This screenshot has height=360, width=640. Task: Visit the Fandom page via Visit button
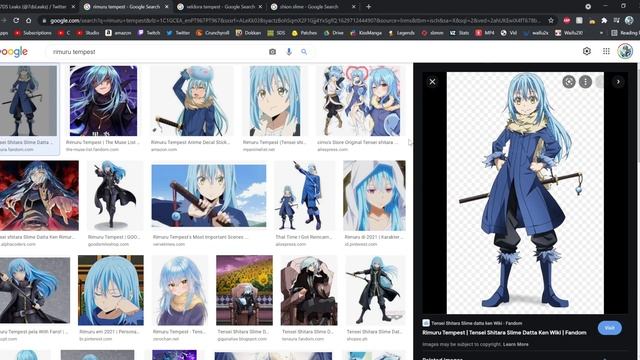(x=609, y=328)
